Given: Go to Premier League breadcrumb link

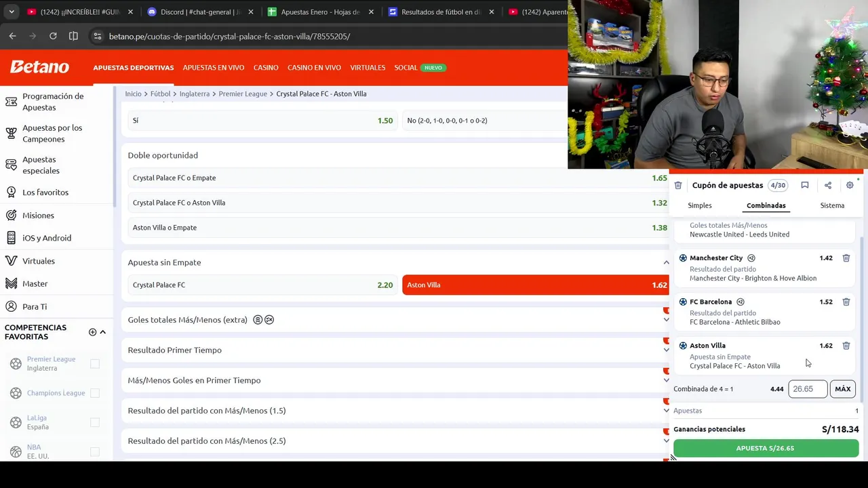Looking at the screenshot, I should 243,94.
